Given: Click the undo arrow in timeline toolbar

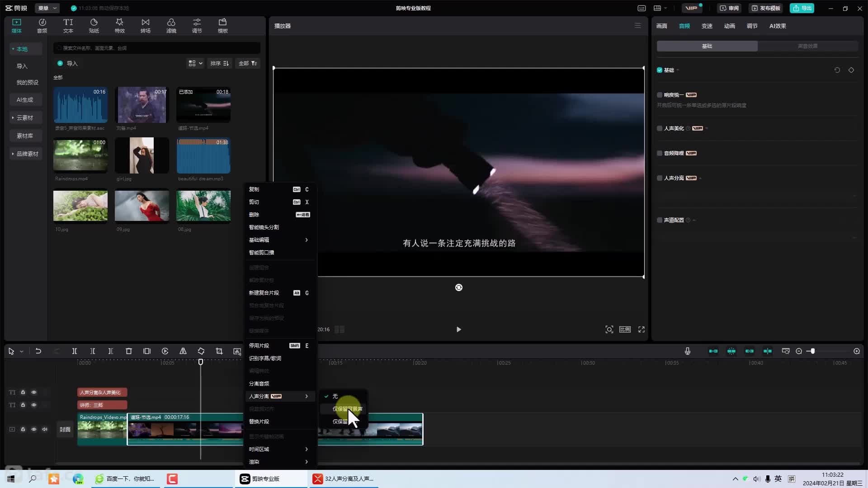Looking at the screenshot, I should point(38,351).
